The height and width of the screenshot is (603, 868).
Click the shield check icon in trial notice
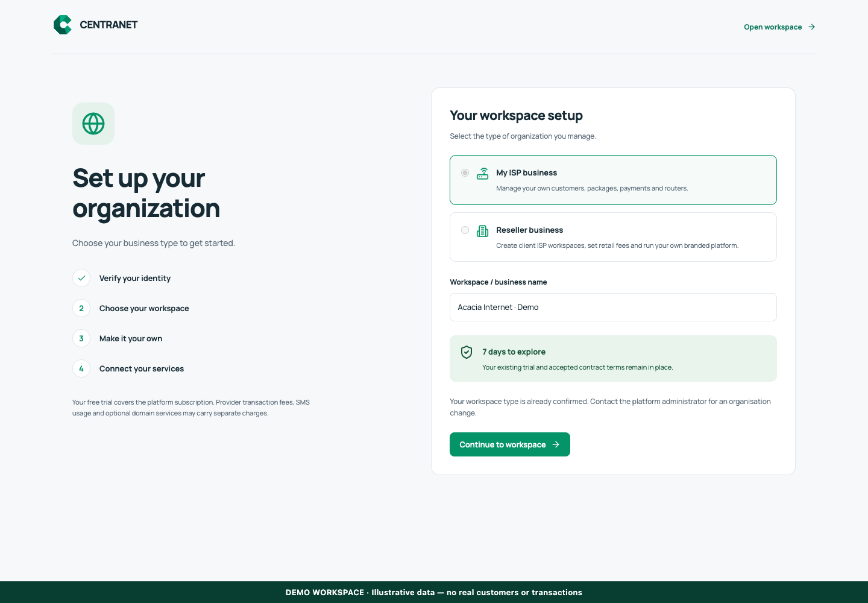click(467, 352)
